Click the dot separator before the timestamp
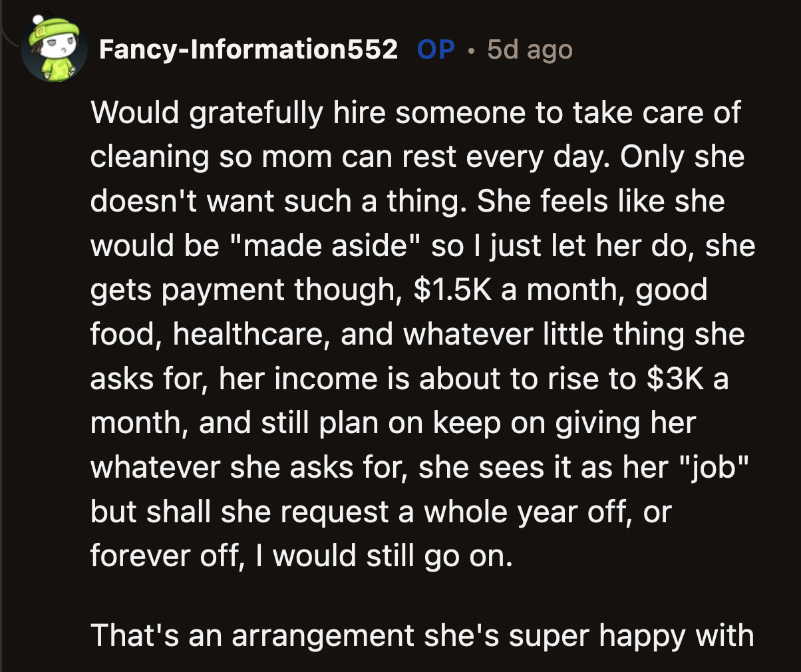This screenshot has width=801, height=672. click(x=473, y=50)
